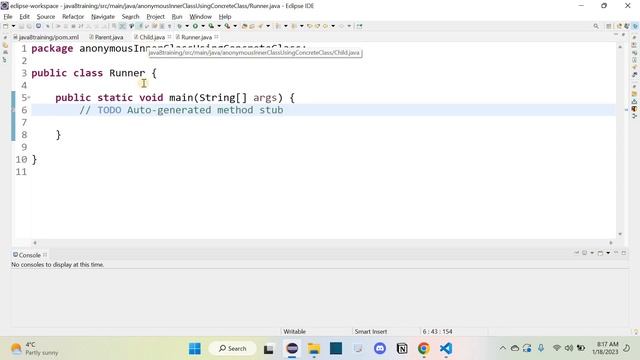Click the tip-of-the-day lightbulb in status bar
640x360 pixels.
tap(636, 331)
